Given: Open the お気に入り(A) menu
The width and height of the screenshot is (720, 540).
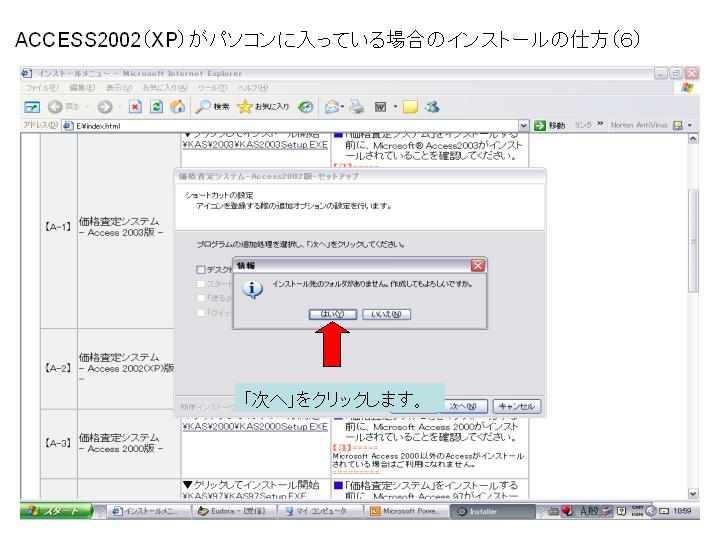Looking at the screenshot, I should tap(165, 87).
